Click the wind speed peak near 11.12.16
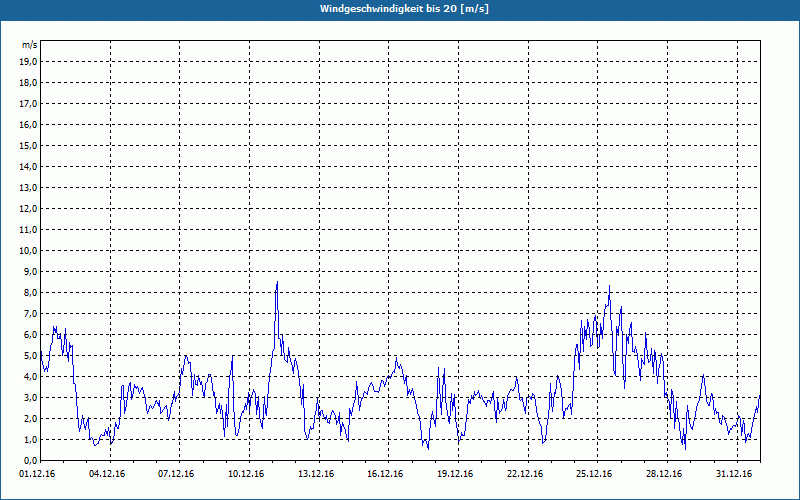 coord(277,282)
